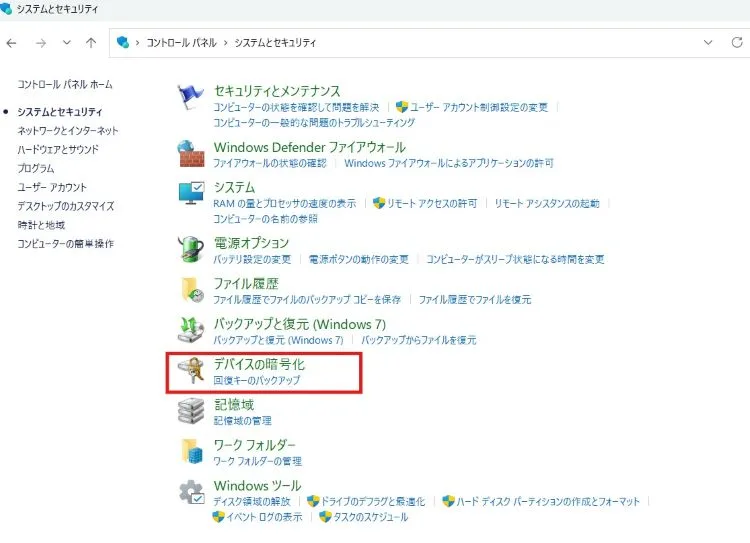Screen dimensions: 750x543
Task: Click the Security and Maintenance flag icon
Action: [x=190, y=98]
